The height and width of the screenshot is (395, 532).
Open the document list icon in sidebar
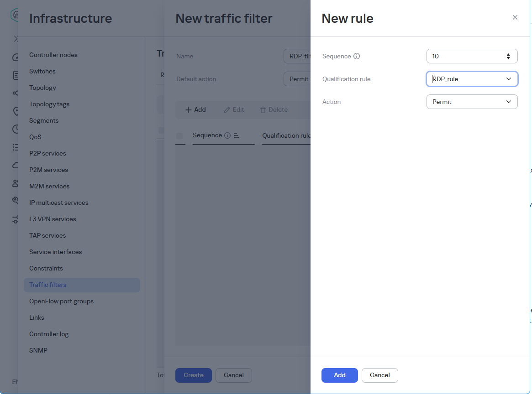16,75
